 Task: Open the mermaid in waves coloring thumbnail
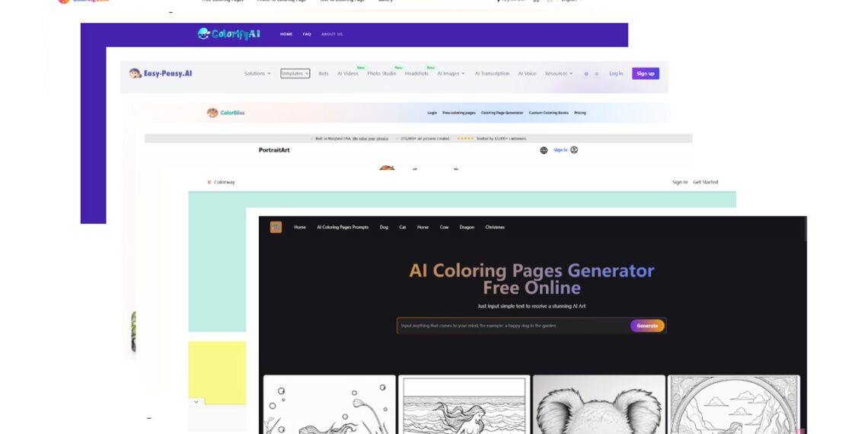464,404
